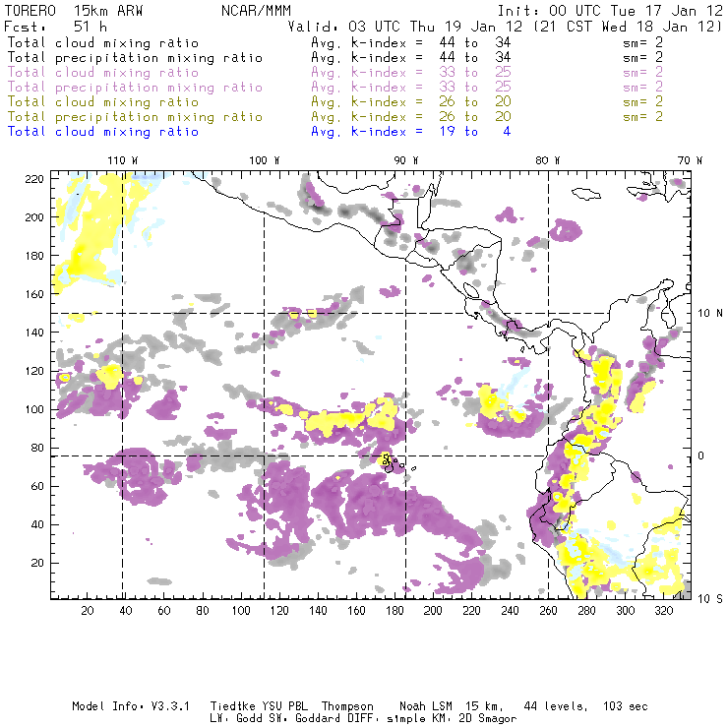Select the "80" tick label on horizontal axis
The height and width of the screenshot is (728, 728).
pyautogui.click(x=203, y=611)
